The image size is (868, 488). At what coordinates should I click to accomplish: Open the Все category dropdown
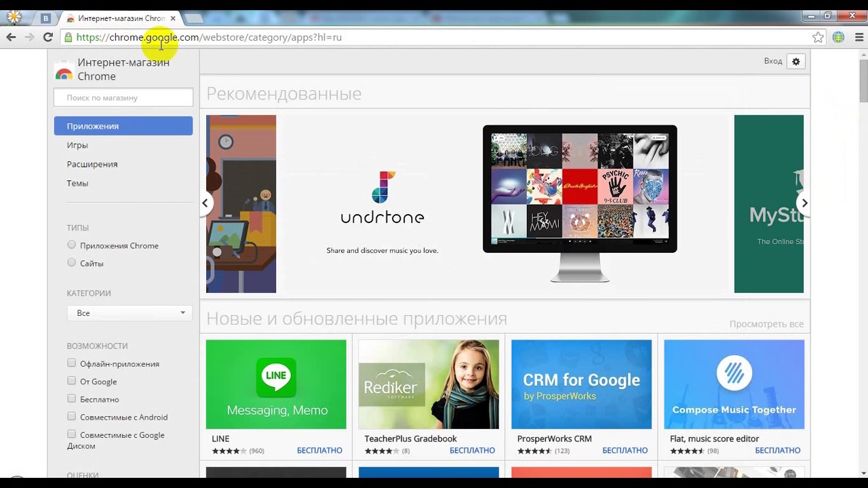pyautogui.click(x=129, y=313)
